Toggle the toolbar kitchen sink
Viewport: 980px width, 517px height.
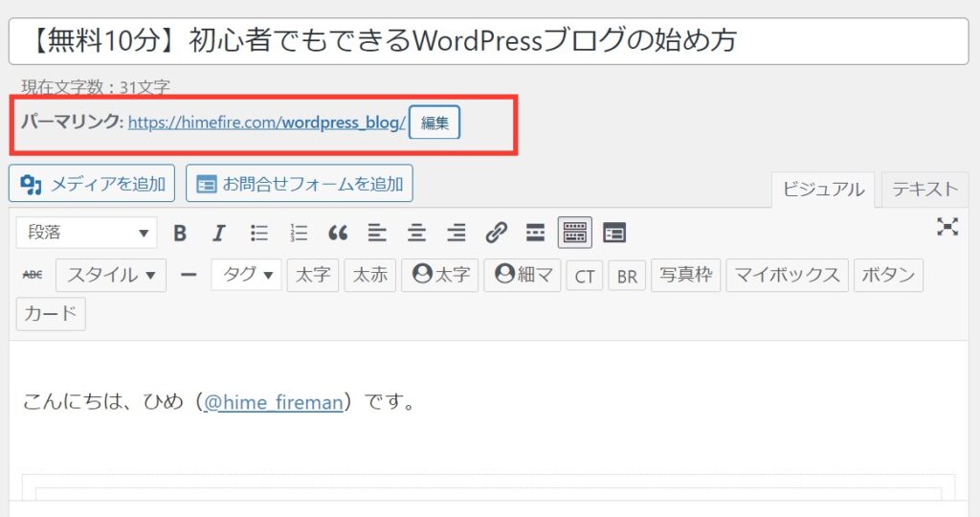coord(575,234)
